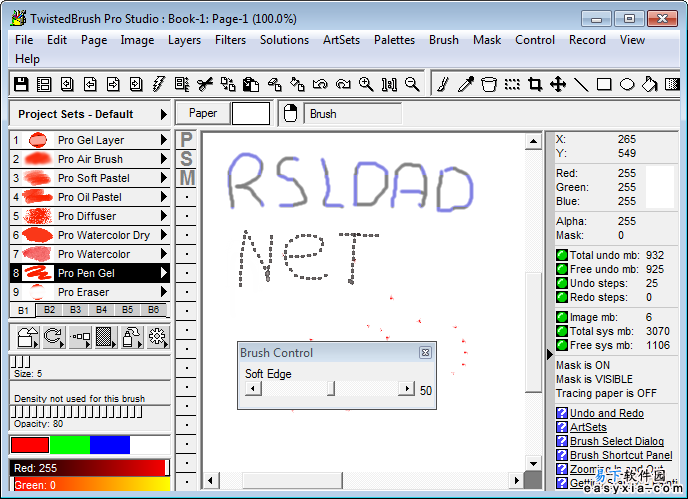Select the cup-shaped tool icon in toolbar
688x499 pixels.
pyautogui.click(x=489, y=84)
